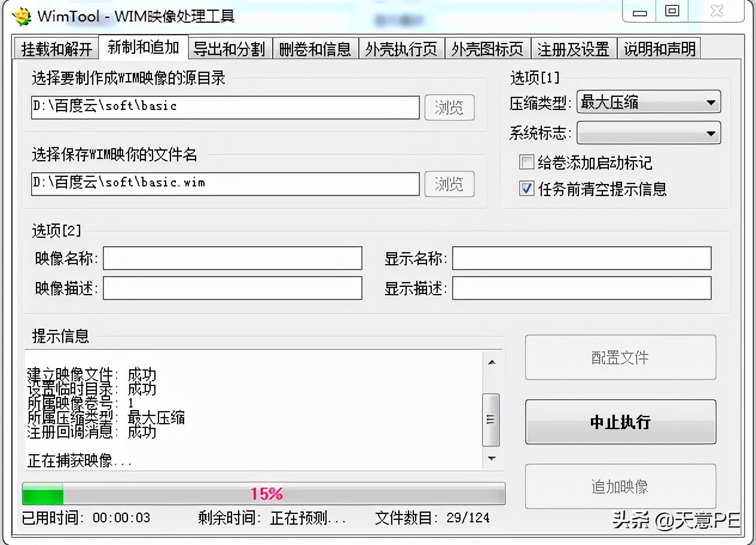Open the 删卷和信息 tab
Screen dimensions: 756x545
315,48
